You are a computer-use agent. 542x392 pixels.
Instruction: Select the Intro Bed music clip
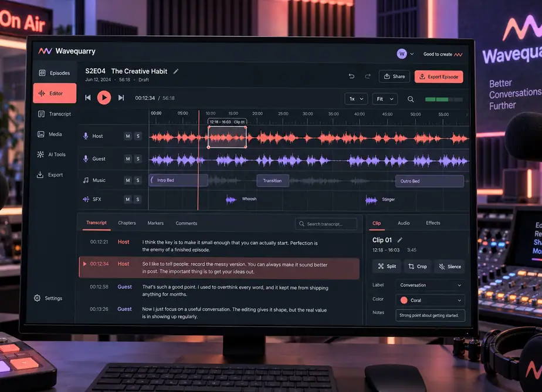coord(178,180)
